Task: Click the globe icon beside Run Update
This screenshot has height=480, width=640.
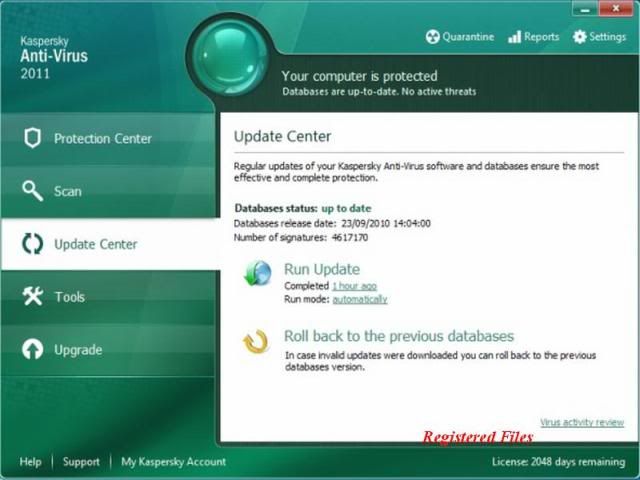Action: pyautogui.click(x=257, y=273)
